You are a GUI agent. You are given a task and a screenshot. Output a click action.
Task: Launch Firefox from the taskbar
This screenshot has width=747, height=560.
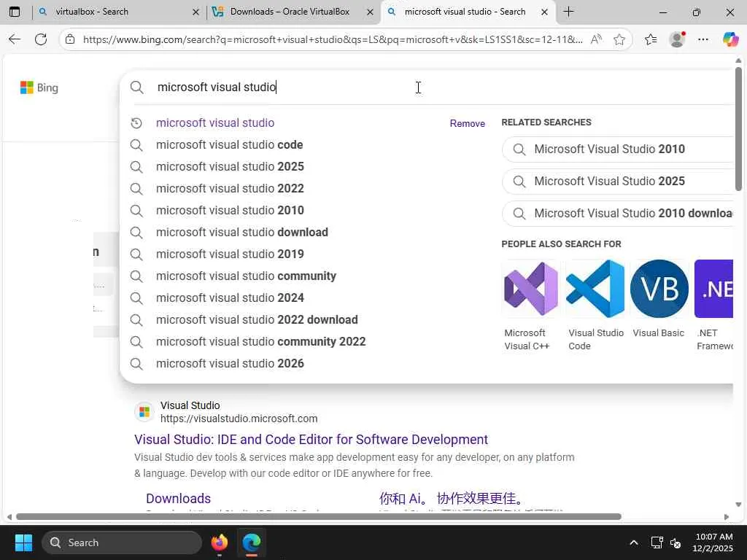pos(220,542)
